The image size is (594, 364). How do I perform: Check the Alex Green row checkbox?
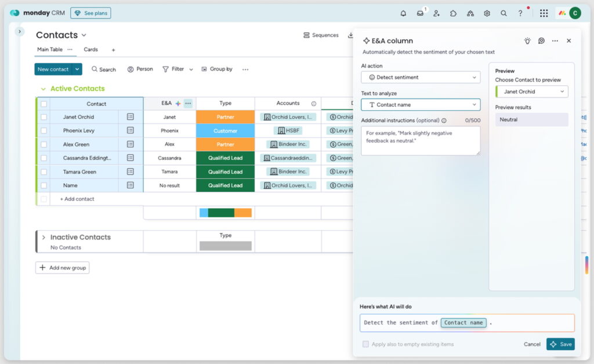(x=44, y=144)
